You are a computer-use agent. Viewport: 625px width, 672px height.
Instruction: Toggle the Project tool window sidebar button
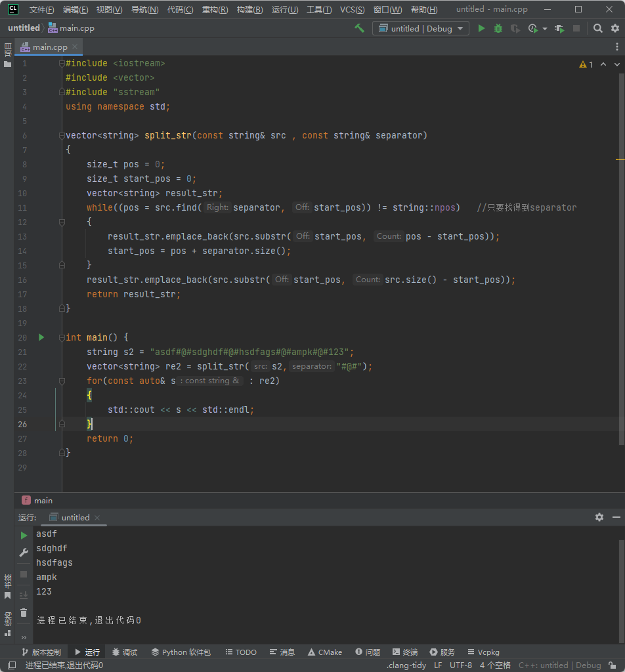pyautogui.click(x=7, y=54)
